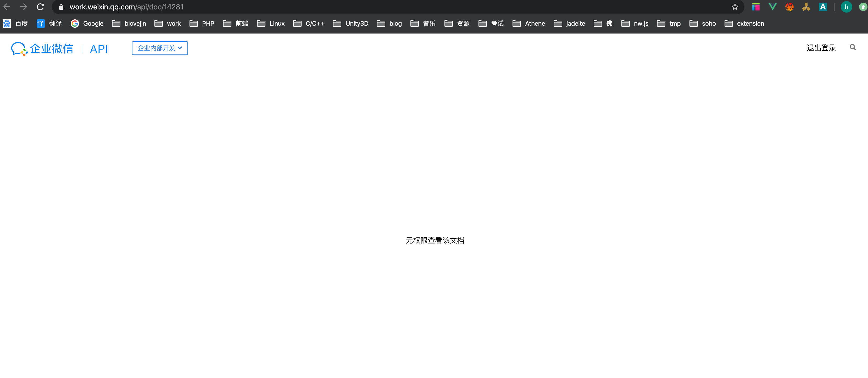Viewport: 868px width, 378px height.
Task: Open the 翻译 translate bookmark
Action: (x=49, y=24)
